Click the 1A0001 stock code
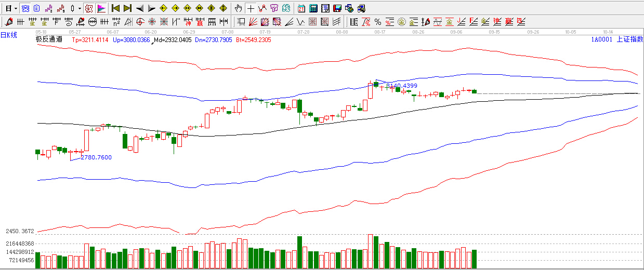 (x=601, y=39)
